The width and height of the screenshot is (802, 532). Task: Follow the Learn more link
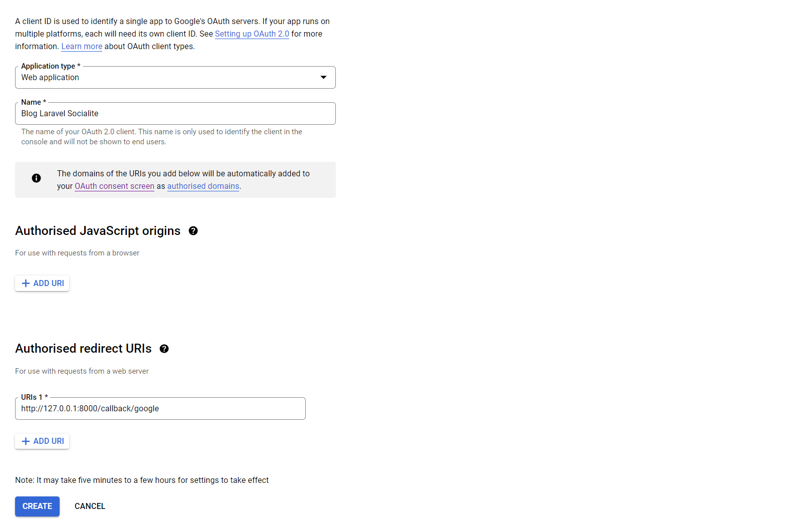pos(82,47)
